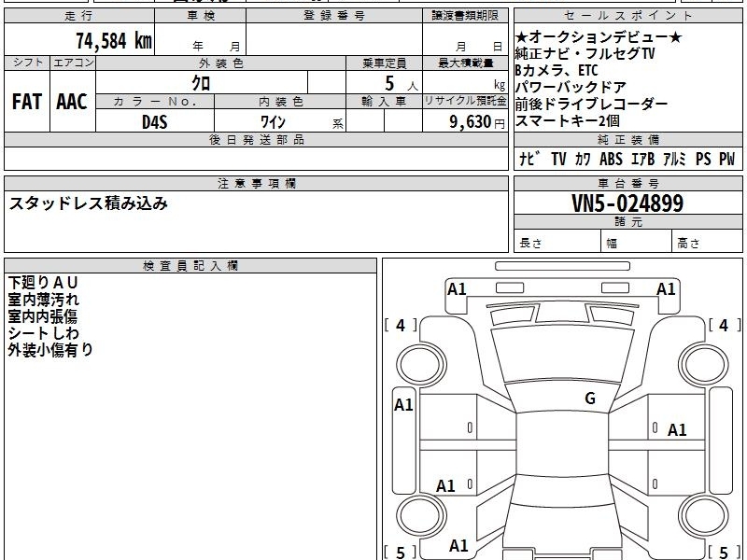
Task: Click the 高さ dimension cell
Action: [x=708, y=243]
